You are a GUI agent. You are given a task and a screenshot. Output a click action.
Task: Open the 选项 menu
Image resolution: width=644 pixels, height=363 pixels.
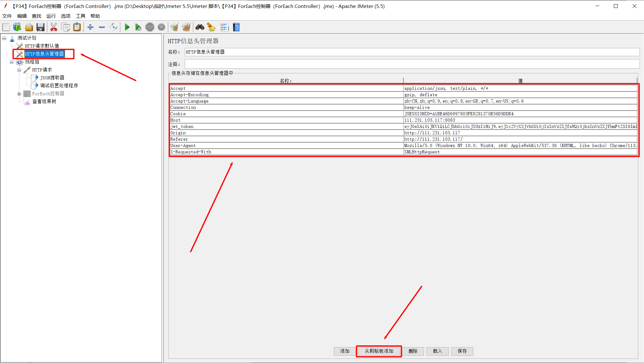(x=66, y=16)
